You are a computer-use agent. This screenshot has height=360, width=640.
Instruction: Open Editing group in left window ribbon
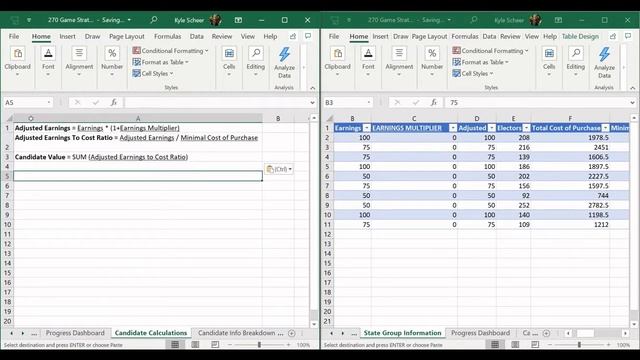click(256, 62)
